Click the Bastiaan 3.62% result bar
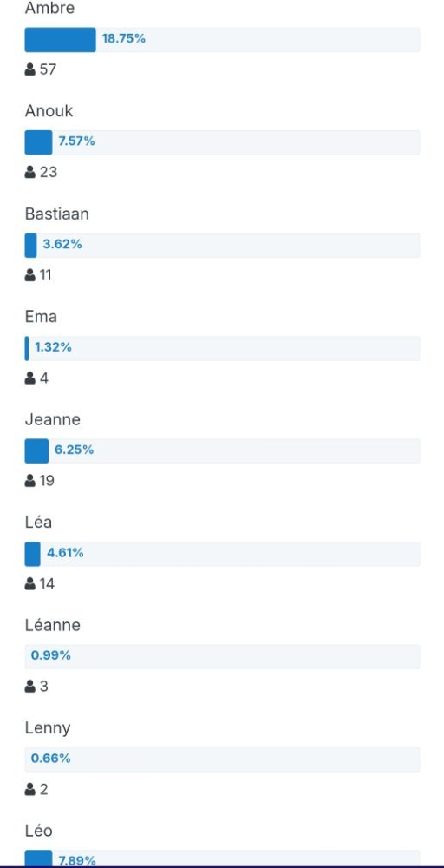The image size is (444, 868). (x=222, y=246)
